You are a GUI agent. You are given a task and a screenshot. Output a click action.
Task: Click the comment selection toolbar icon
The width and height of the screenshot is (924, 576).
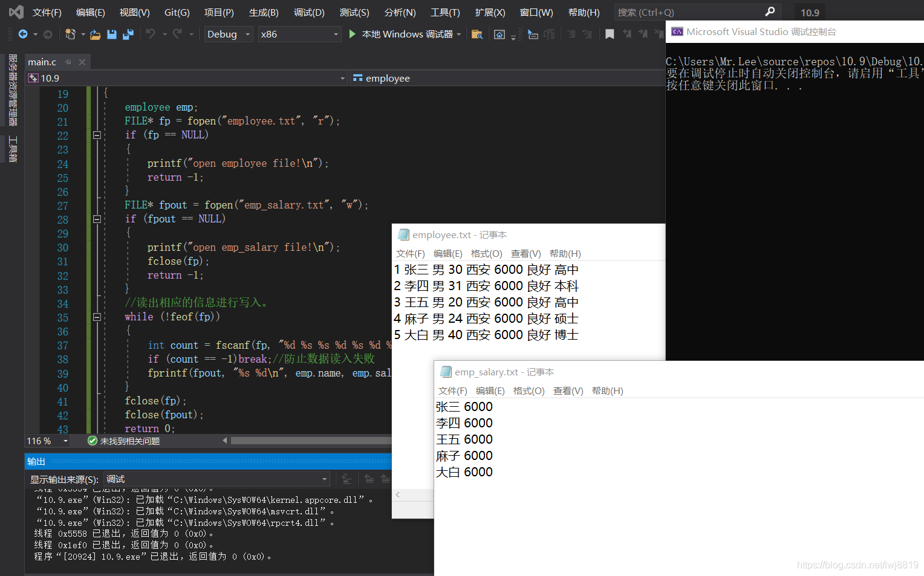571,34
